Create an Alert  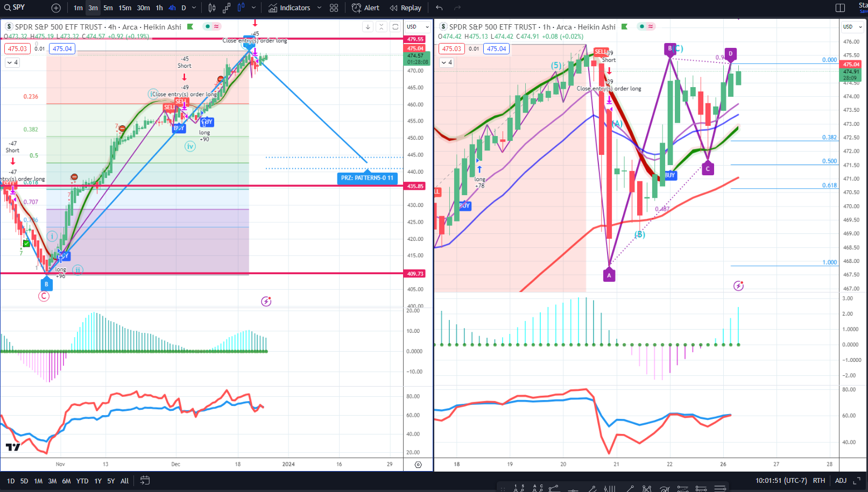[x=365, y=8]
